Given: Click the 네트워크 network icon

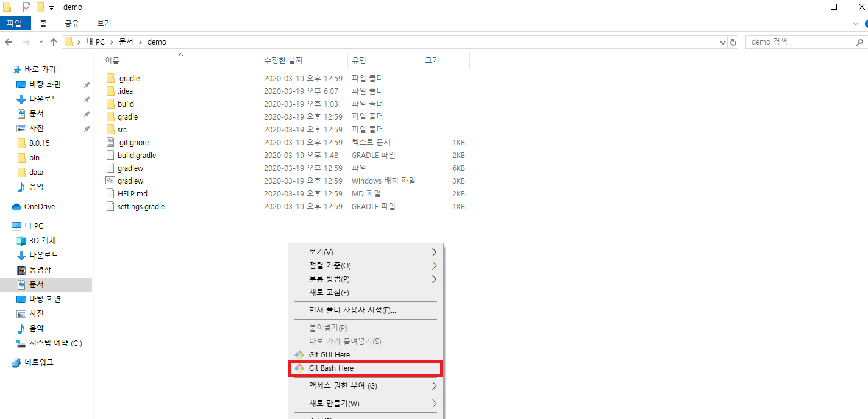Looking at the screenshot, I should [16, 362].
